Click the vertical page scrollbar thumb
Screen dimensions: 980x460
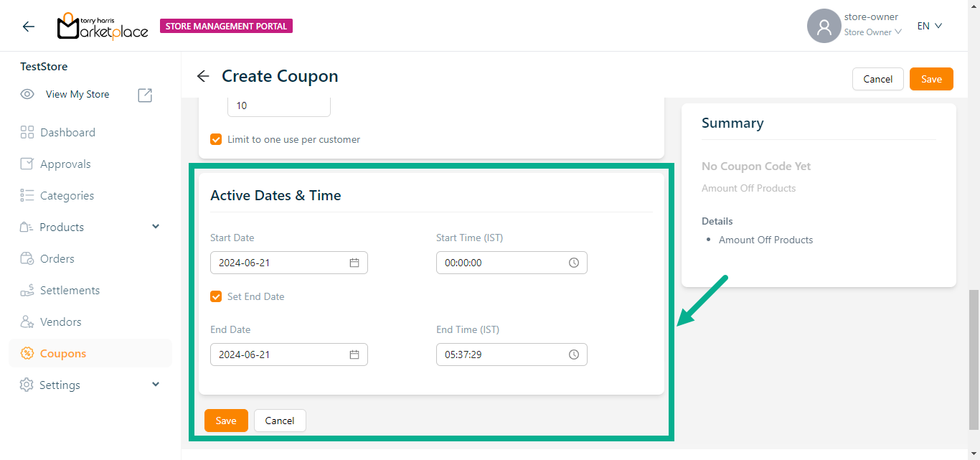[974, 359]
